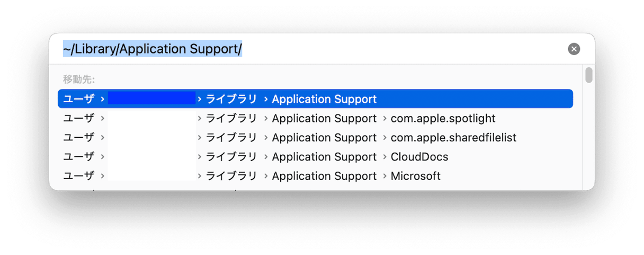This screenshot has width=644, height=255.
Task: Click the chevron before Microsoft
Action: tap(384, 175)
